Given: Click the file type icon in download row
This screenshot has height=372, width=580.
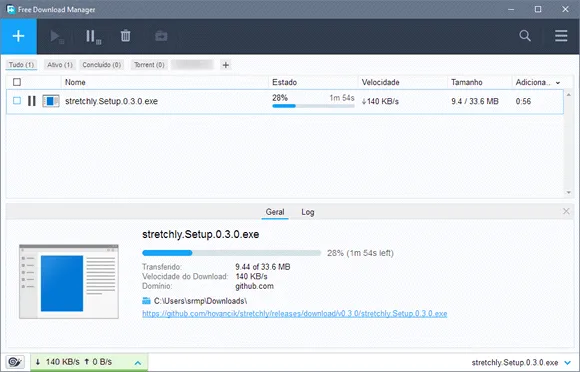Looking at the screenshot, I should (x=51, y=101).
